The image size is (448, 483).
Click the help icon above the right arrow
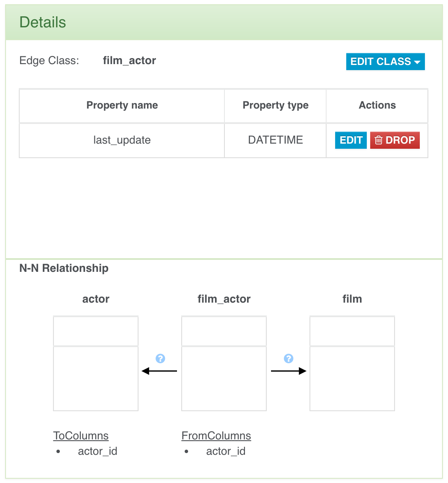click(x=289, y=358)
